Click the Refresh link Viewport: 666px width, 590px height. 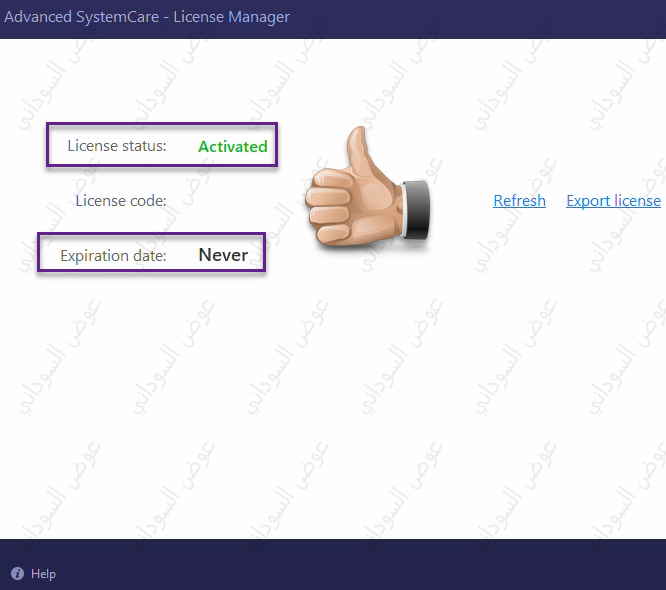(x=519, y=200)
